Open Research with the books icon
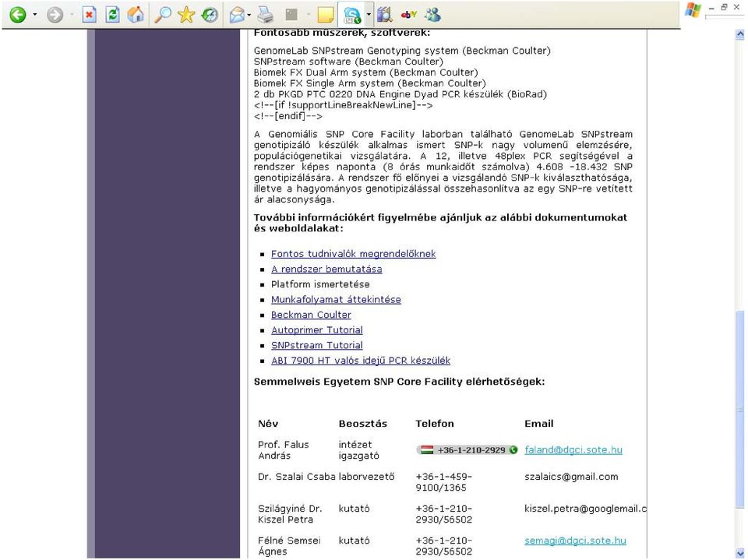748x560 pixels. point(384,15)
